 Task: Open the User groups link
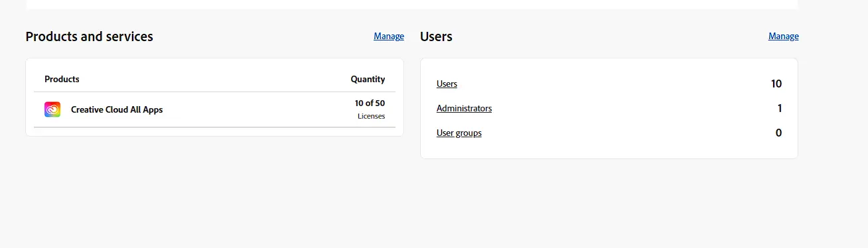tap(459, 133)
